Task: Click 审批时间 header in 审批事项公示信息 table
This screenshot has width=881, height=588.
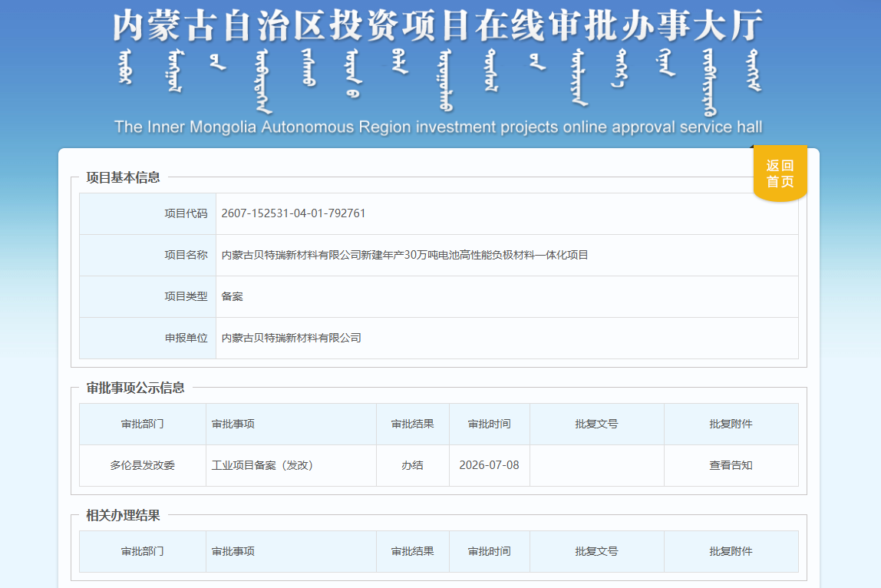Action: click(490, 424)
